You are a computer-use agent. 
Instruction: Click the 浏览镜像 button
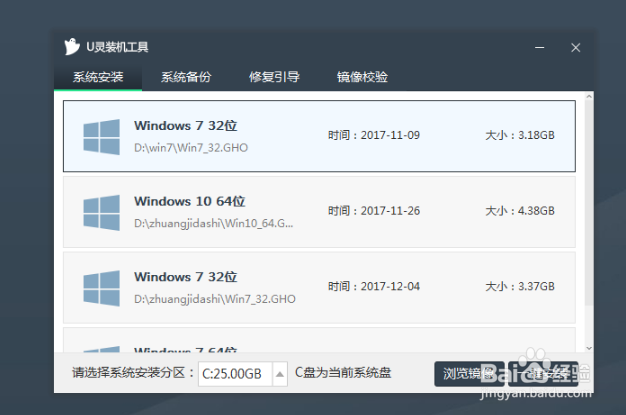click(469, 374)
